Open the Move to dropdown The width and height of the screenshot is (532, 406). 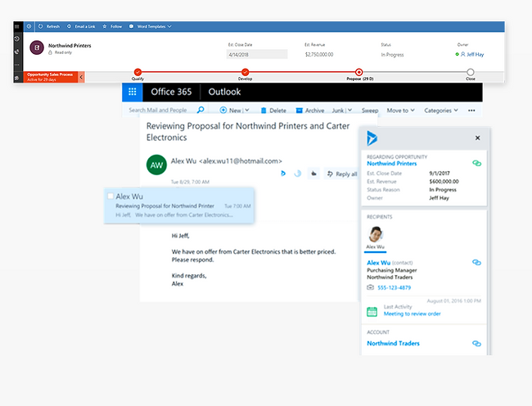(401, 111)
